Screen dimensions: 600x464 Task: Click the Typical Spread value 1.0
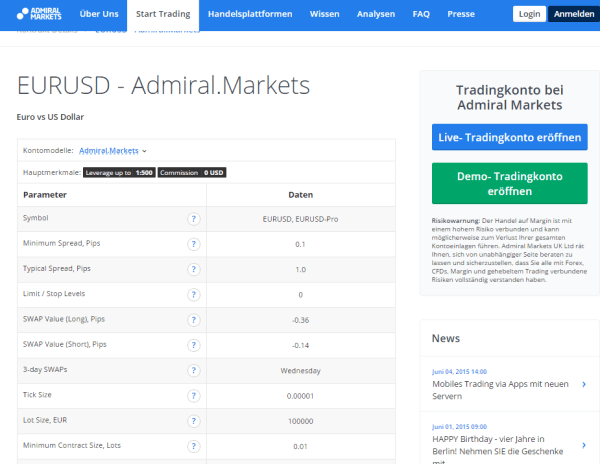(x=300, y=270)
